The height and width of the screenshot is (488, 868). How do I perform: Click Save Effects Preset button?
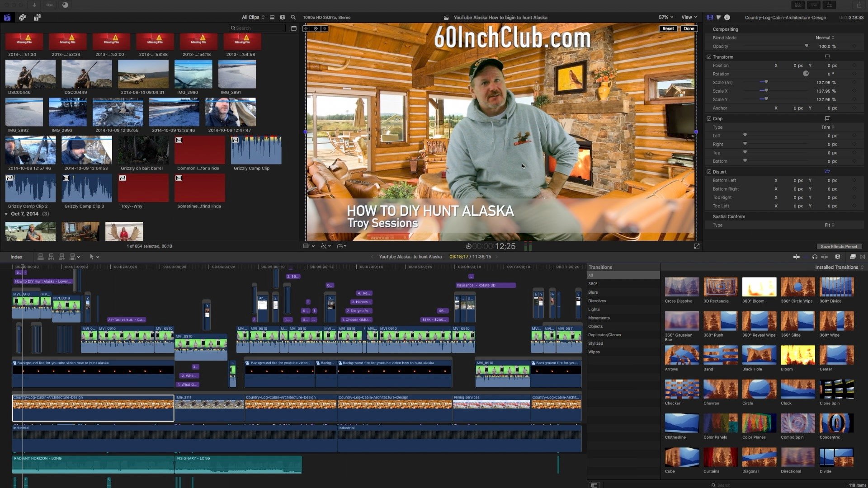pyautogui.click(x=839, y=246)
